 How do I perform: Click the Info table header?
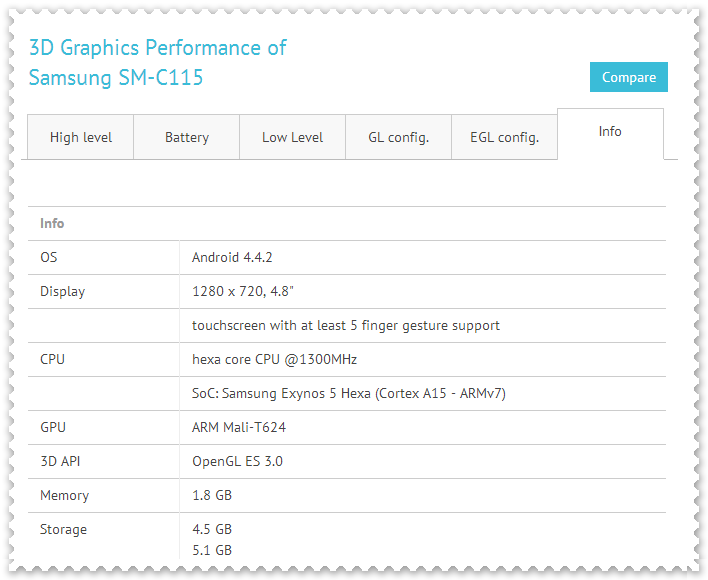(x=52, y=223)
